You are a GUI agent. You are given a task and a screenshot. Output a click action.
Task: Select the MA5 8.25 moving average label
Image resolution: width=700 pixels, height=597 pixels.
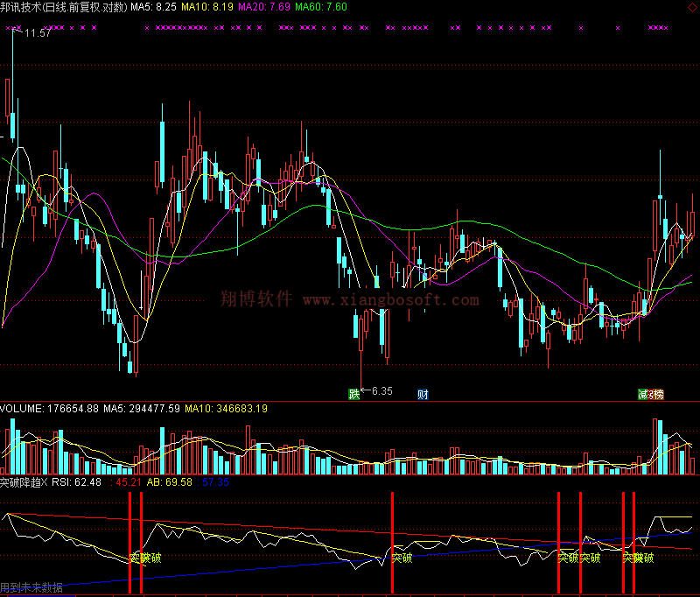click(153, 7)
